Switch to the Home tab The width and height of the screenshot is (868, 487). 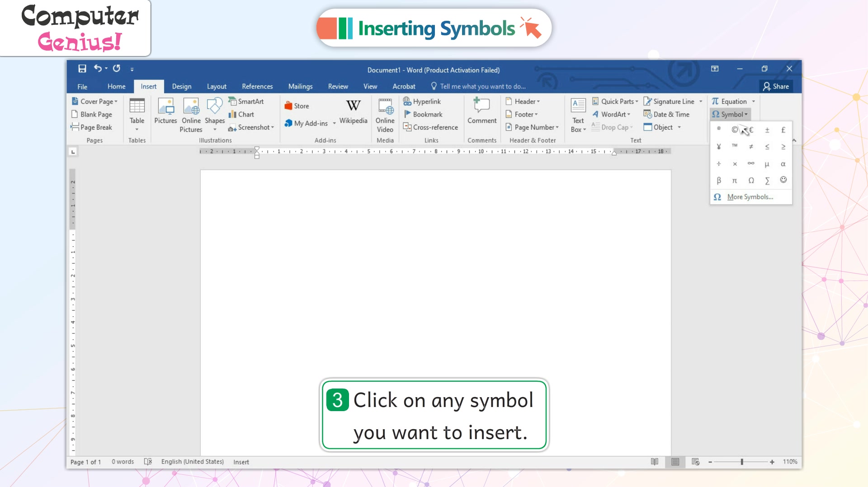(x=116, y=86)
